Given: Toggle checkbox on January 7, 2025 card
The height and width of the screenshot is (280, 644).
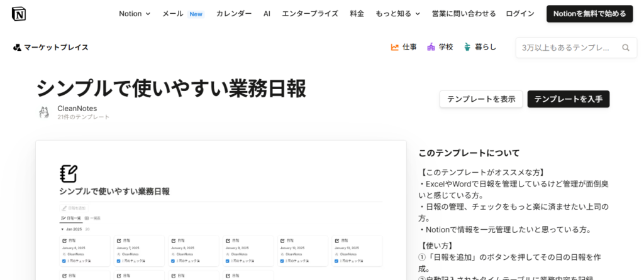Looking at the screenshot, I should [119, 261].
